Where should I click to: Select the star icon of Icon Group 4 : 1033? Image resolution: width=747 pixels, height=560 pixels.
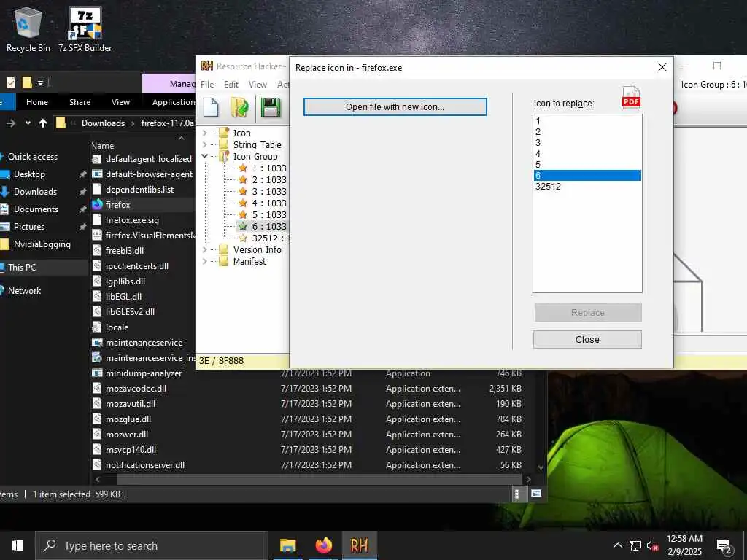[x=243, y=203]
